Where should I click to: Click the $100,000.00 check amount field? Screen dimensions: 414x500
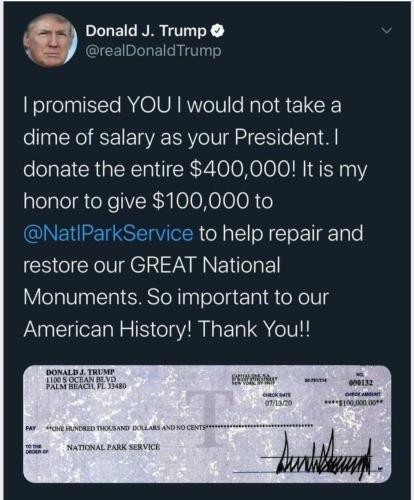(355, 403)
